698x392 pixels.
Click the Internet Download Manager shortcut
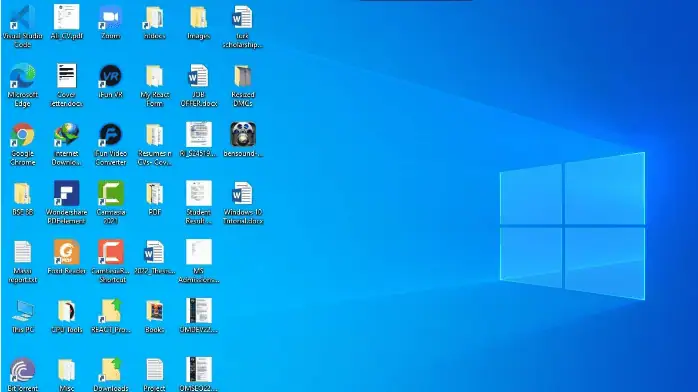pyautogui.click(x=66, y=135)
